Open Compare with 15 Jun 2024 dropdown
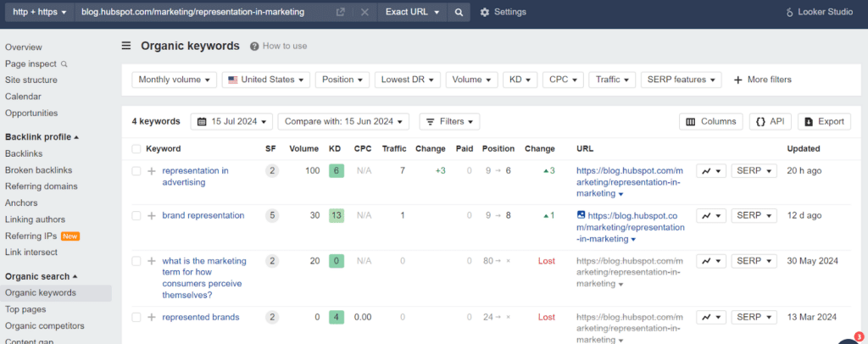This screenshot has height=344, width=868. tap(344, 122)
